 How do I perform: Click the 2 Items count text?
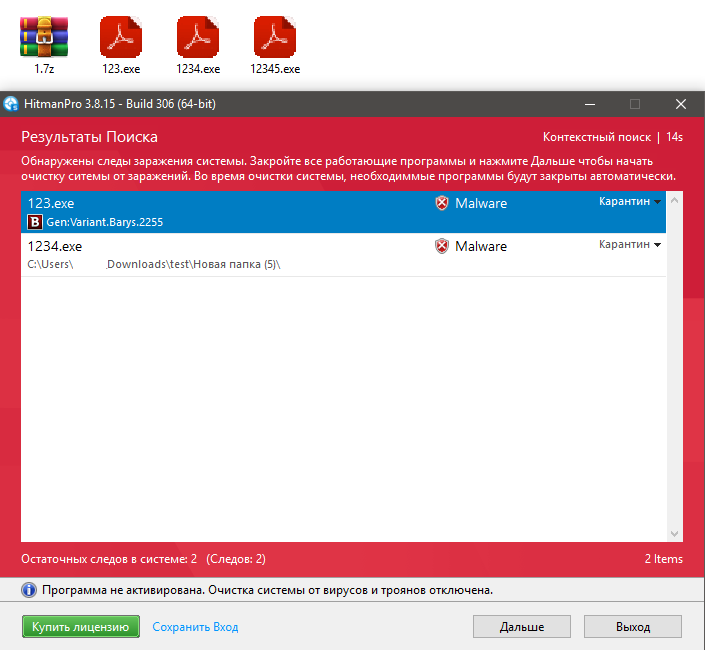click(x=663, y=559)
